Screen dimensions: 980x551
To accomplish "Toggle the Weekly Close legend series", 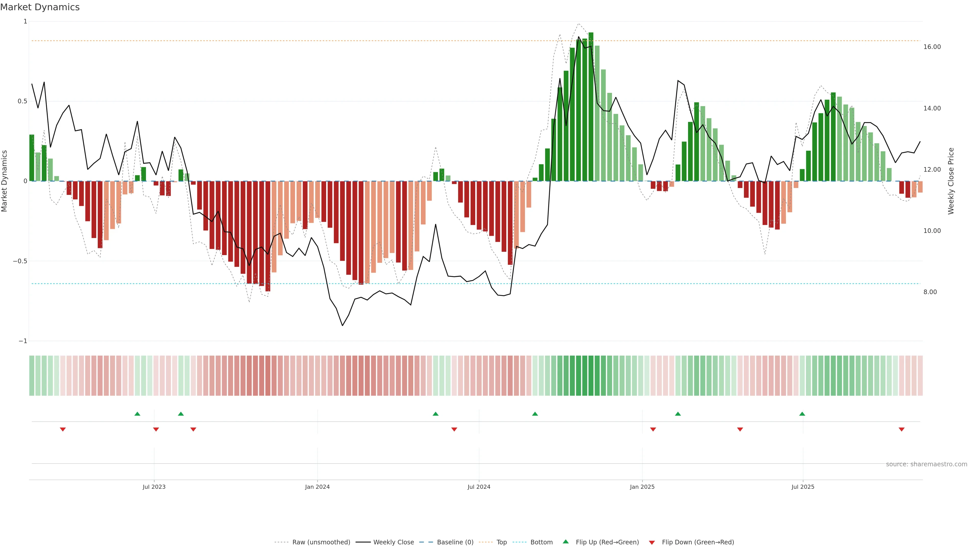I will pos(393,542).
